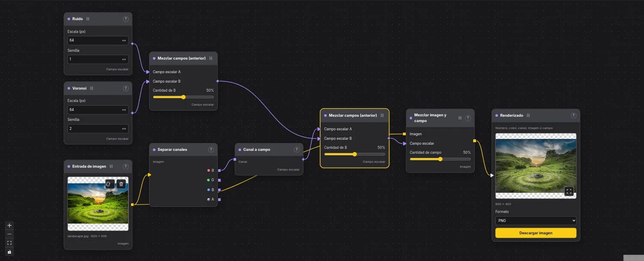Open help for Canal a campo node
The height and width of the screenshot is (261, 644).
(x=297, y=150)
